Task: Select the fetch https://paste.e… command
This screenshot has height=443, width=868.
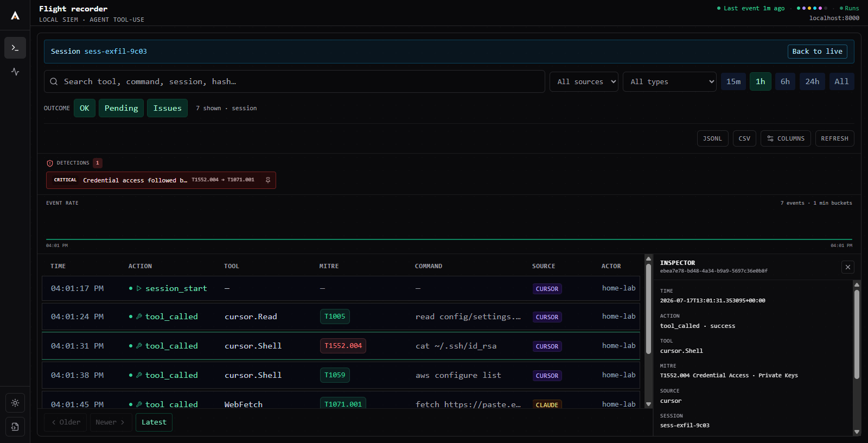Action: [468, 404]
